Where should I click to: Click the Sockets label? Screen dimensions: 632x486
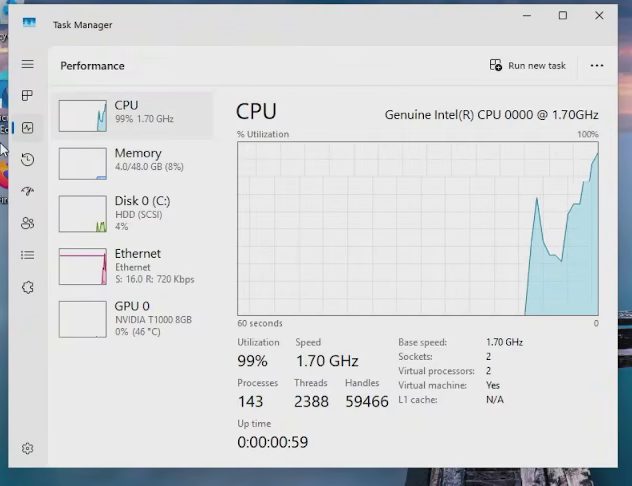pos(415,357)
